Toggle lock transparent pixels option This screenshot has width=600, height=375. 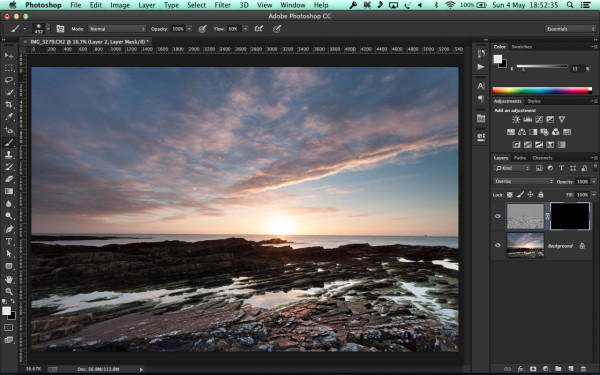510,194
